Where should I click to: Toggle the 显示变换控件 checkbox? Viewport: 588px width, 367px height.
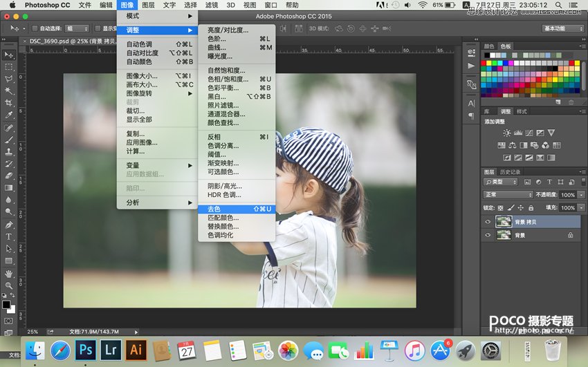[98, 28]
